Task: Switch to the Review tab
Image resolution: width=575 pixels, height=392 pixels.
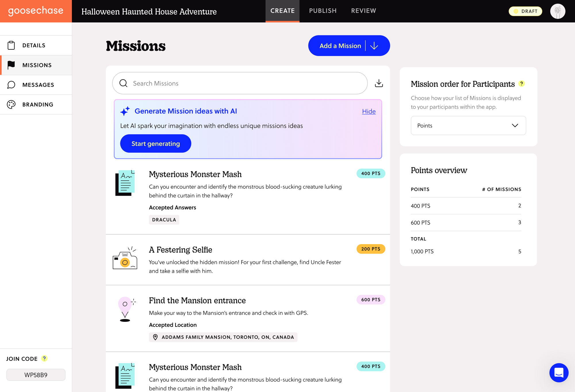Action: pos(363,11)
